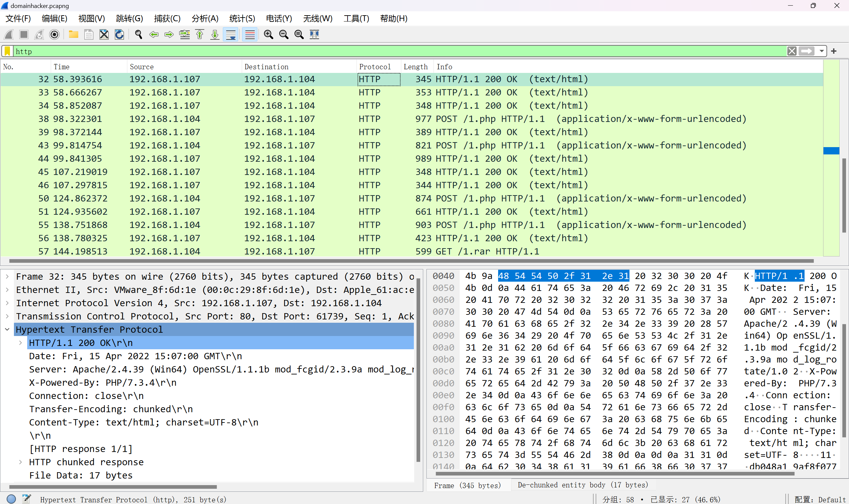Viewport: 849px width, 504px height.
Task: Click the packet list horizontal scrollbar
Action: [411, 261]
